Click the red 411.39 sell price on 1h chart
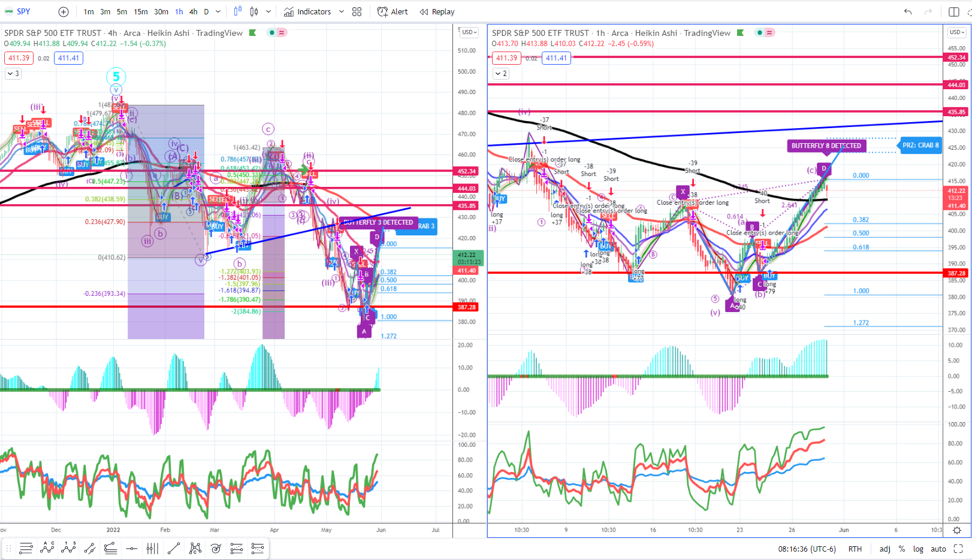 [506, 58]
